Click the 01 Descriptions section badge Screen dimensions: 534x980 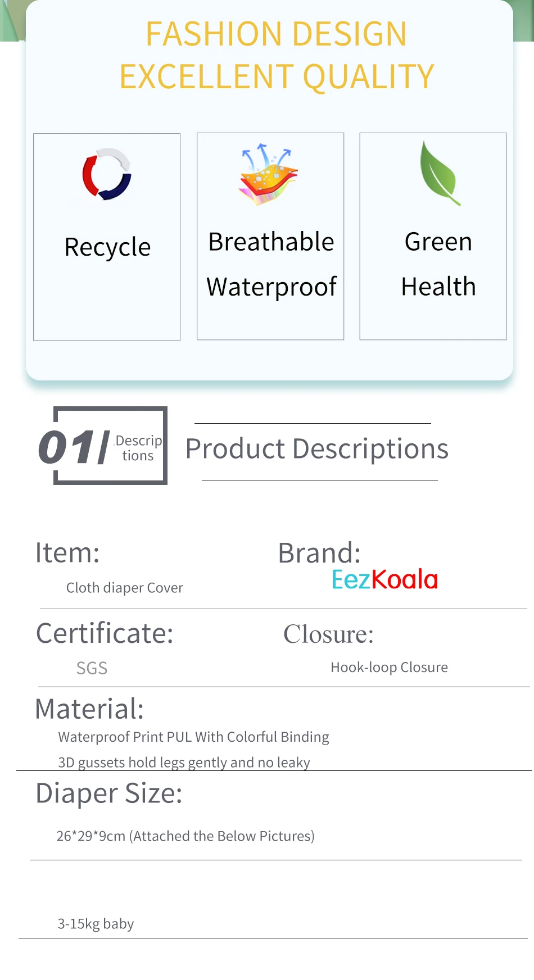[x=103, y=446]
